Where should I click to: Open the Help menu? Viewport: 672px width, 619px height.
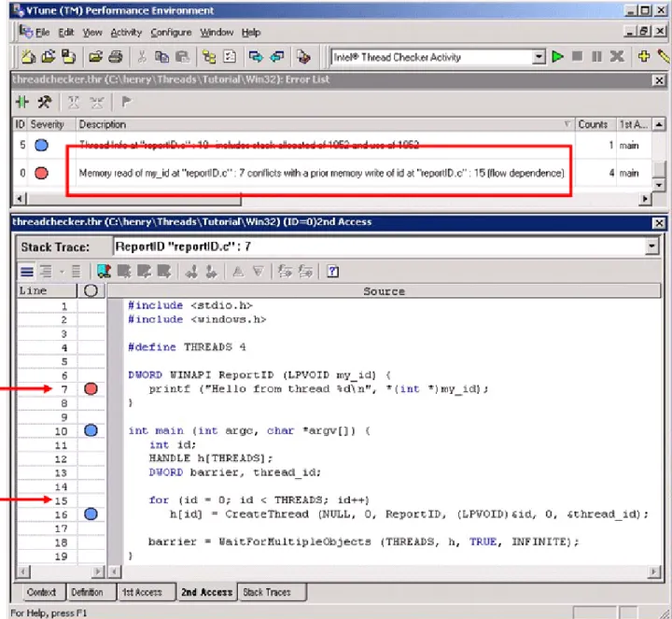coord(251,32)
